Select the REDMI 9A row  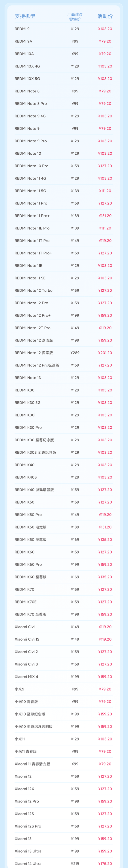coord(64,41)
